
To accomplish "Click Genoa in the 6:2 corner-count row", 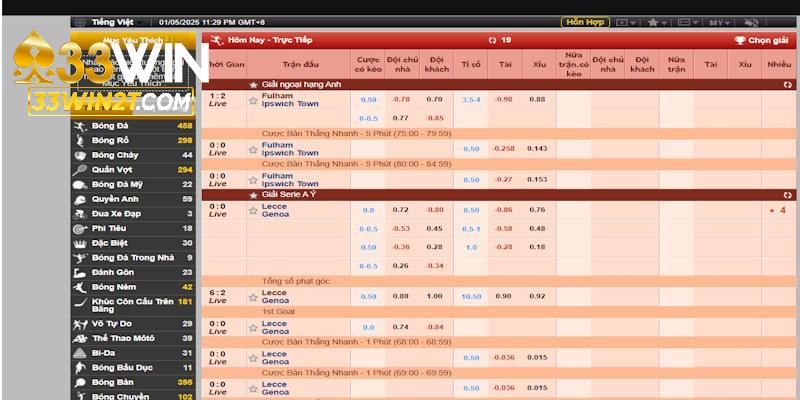I will pyautogui.click(x=275, y=301).
